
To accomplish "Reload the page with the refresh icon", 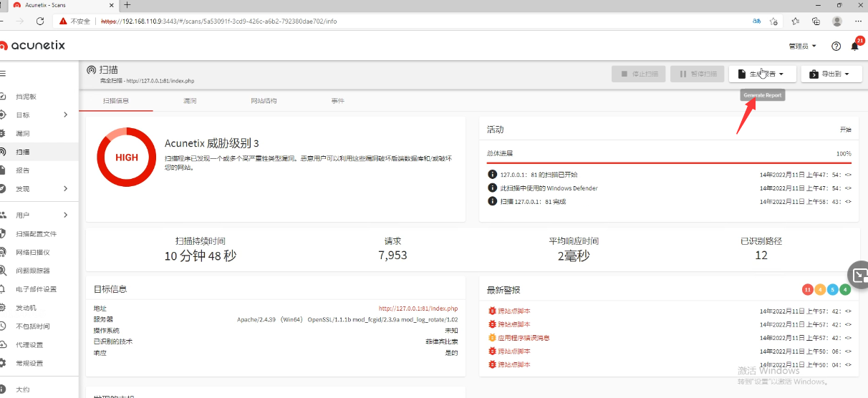I will click(40, 21).
